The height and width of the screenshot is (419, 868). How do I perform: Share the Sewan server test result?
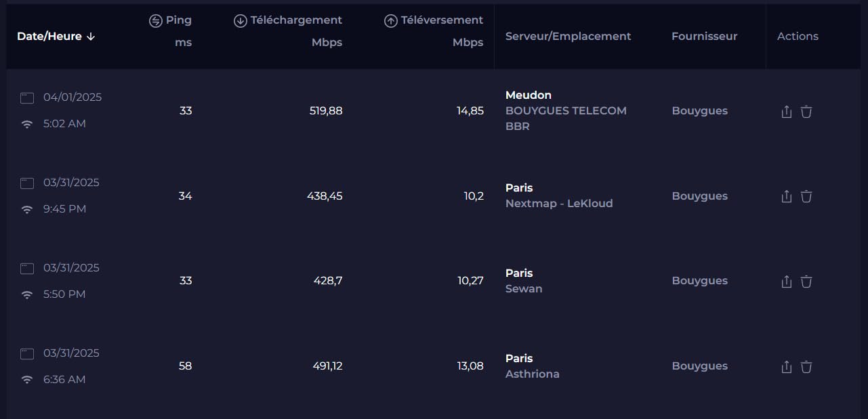(786, 282)
